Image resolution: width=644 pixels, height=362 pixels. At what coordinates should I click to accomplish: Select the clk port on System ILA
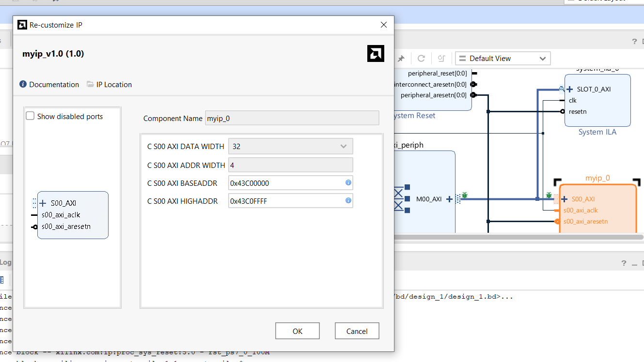tap(573, 100)
